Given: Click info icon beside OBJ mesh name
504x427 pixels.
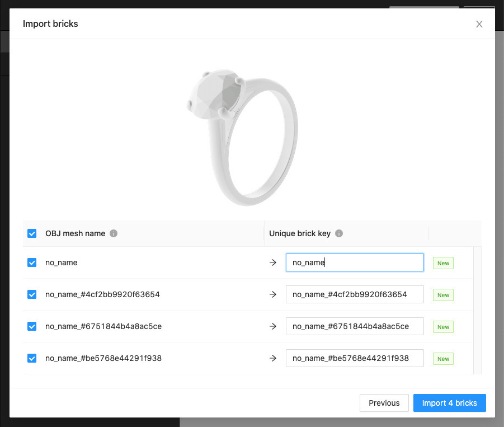Looking at the screenshot, I should (114, 233).
